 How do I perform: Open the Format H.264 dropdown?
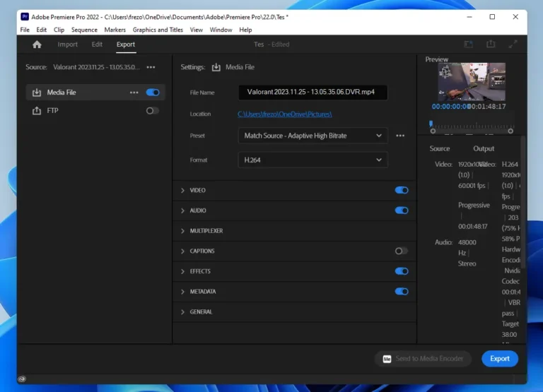313,160
